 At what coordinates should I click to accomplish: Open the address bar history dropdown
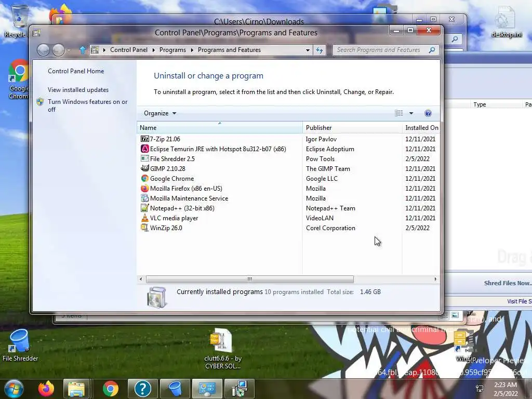coord(308,50)
